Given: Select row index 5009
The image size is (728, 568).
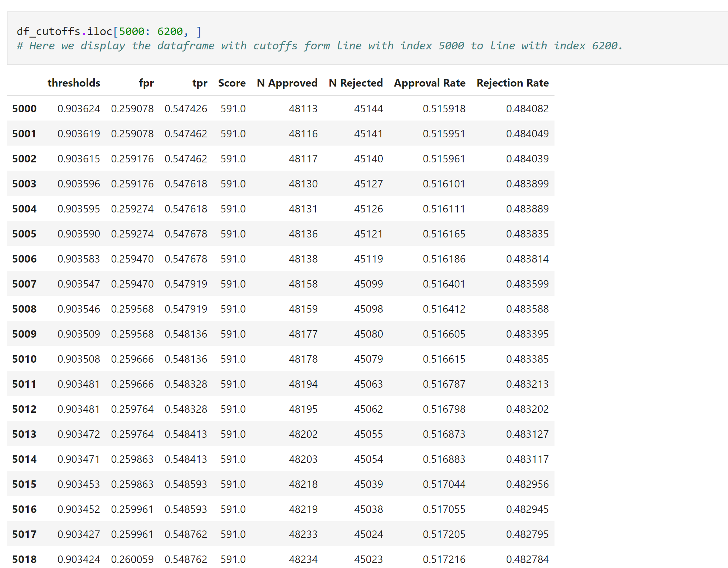Looking at the screenshot, I should (24, 334).
